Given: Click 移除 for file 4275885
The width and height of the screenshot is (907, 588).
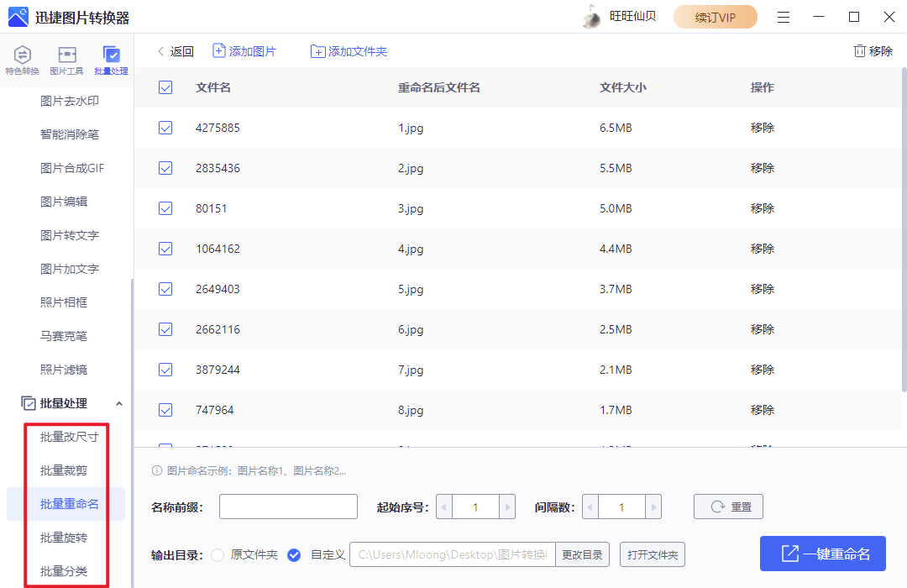Looking at the screenshot, I should pyautogui.click(x=762, y=128).
